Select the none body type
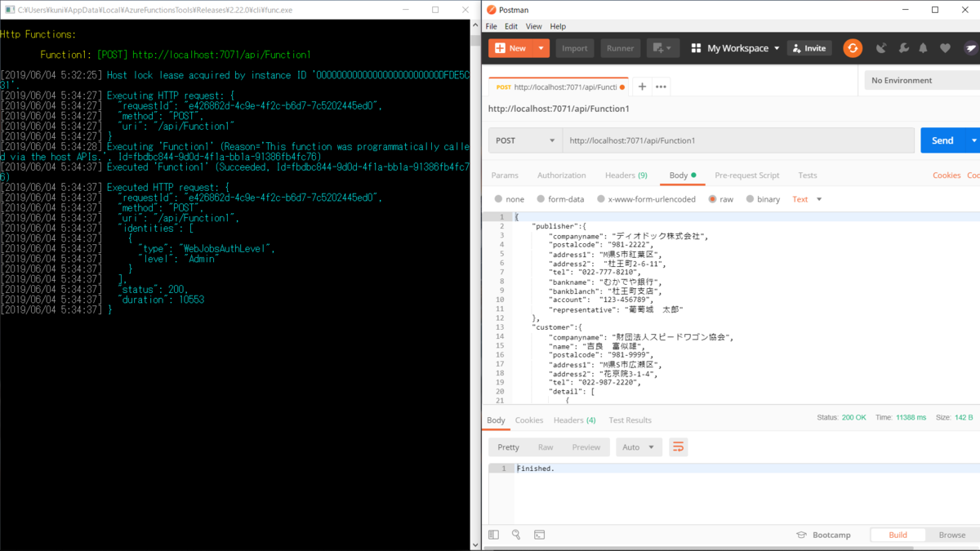The height and width of the screenshot is (551, 980). 510,199
